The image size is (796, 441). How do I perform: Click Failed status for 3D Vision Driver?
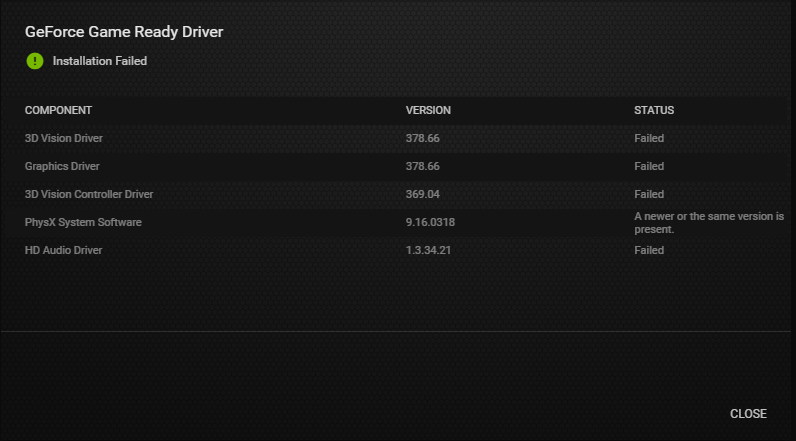(x=649, y=138)
